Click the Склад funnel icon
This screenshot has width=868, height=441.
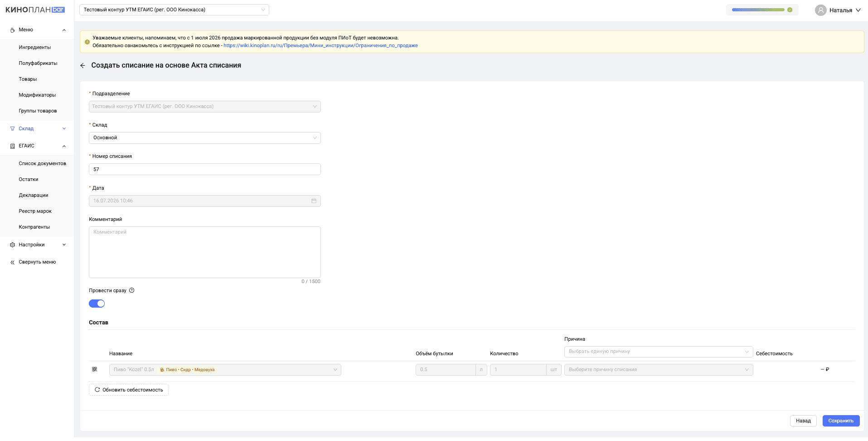point(12,129)
